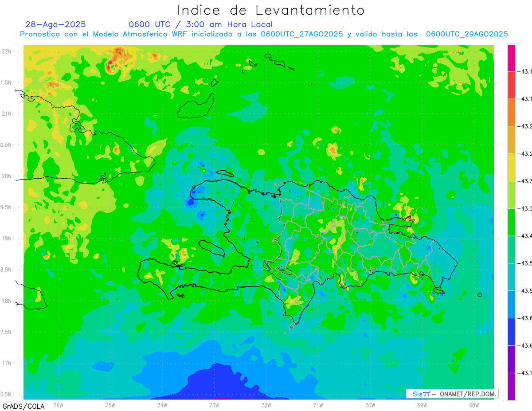Click the '17N' latitude label
This screenshot has width=532, height=411.
point(7,363)
